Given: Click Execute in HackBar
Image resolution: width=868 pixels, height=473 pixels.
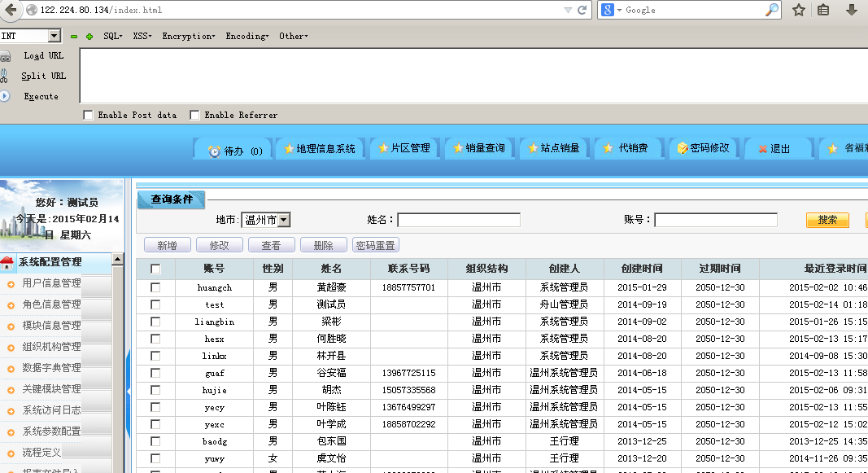Looking at the screenshot, I should 41,96.
